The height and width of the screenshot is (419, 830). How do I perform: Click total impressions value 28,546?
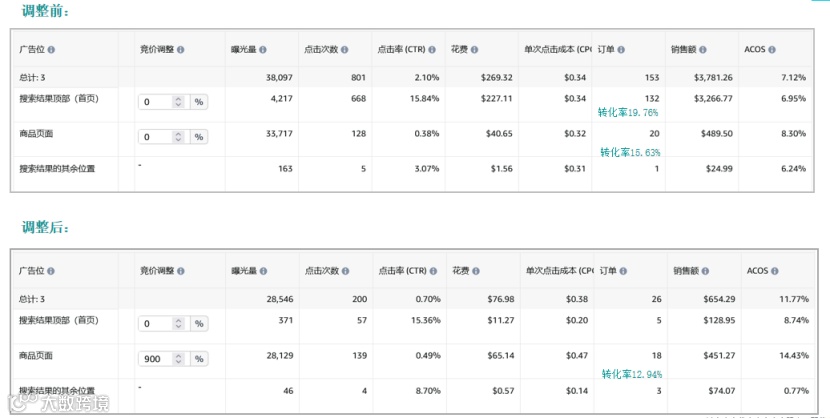click(279, 299)
